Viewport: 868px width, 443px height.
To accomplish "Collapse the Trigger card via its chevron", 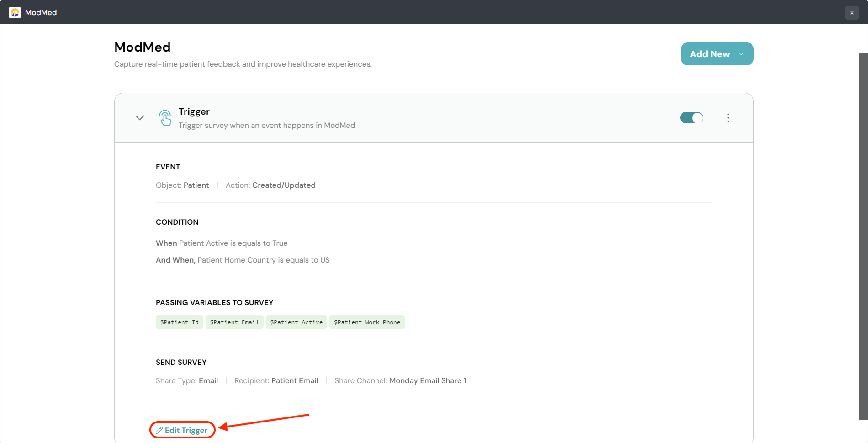I will (139, 118).
